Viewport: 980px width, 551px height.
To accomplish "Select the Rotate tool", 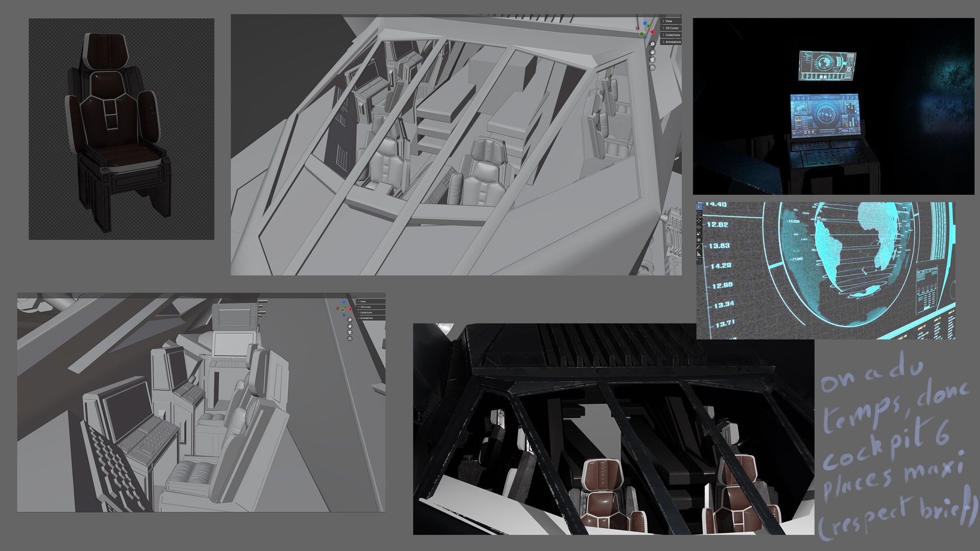I will [x=699, y=227].
